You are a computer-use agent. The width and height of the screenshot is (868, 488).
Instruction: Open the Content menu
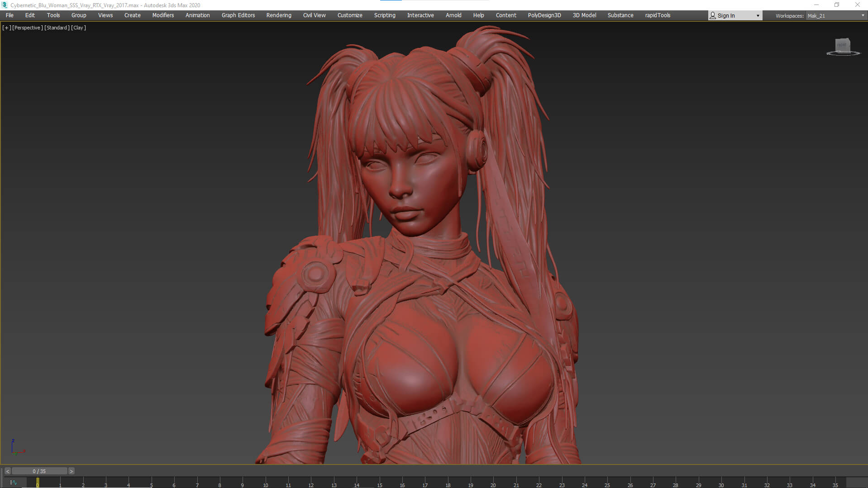pyautogui.click(x=506, y=15)
